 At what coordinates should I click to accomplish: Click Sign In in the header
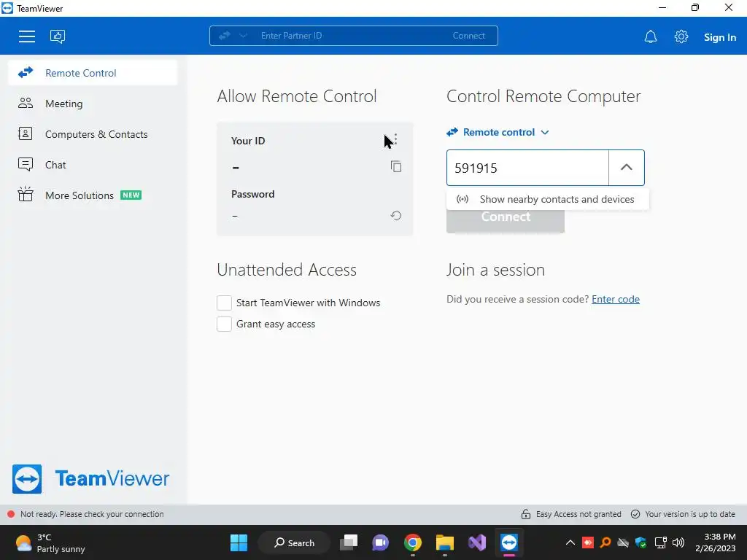click(x=720, y=37)
